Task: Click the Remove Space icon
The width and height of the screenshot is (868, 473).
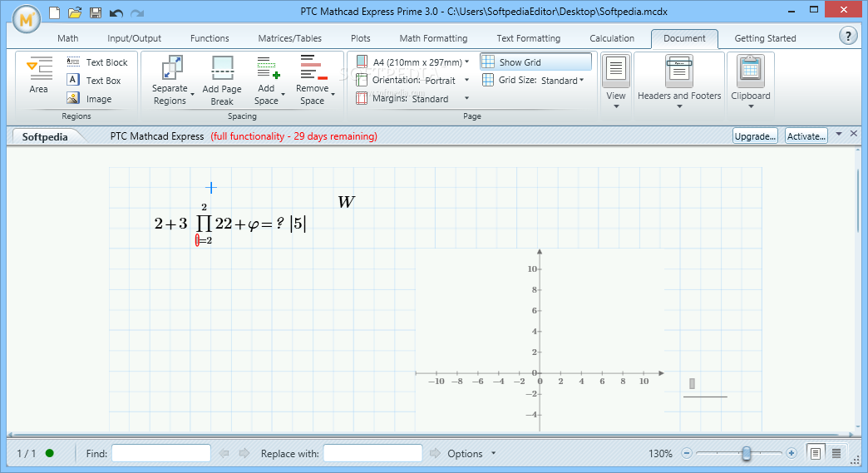Action: pyautogui.click(x=313, y=67)
